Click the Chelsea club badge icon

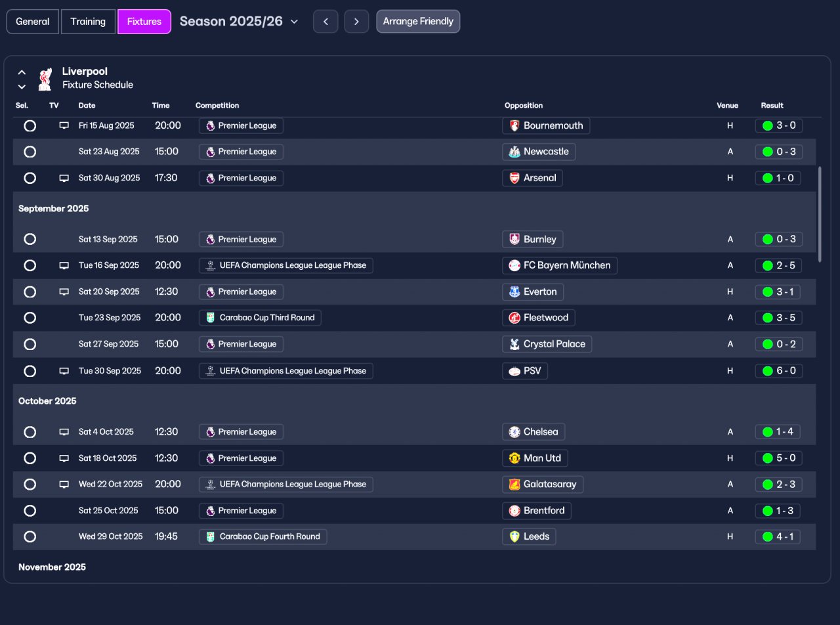coord(514,432)
